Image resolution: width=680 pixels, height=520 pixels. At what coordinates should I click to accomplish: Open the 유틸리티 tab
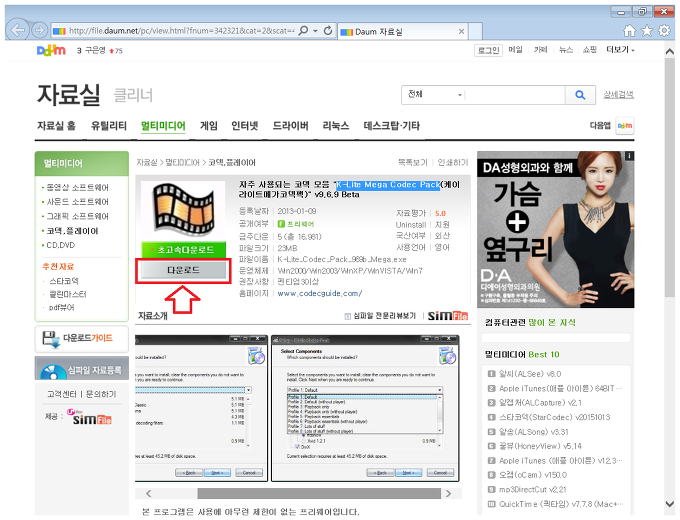point(108,126)
